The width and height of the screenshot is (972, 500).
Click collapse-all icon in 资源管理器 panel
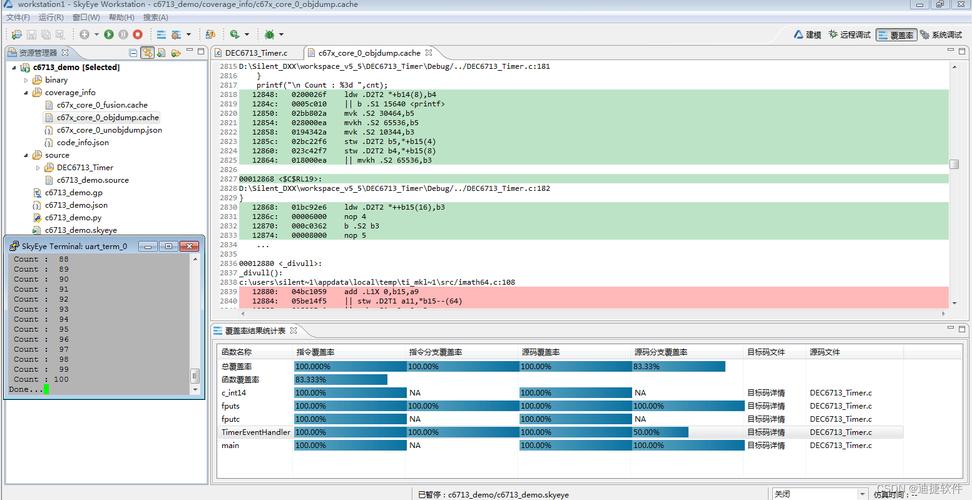[133, 53]
